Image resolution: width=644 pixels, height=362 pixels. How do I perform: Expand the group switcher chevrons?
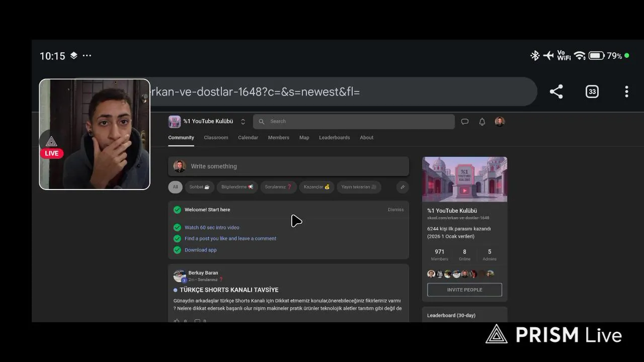click(x=243, y=122)
